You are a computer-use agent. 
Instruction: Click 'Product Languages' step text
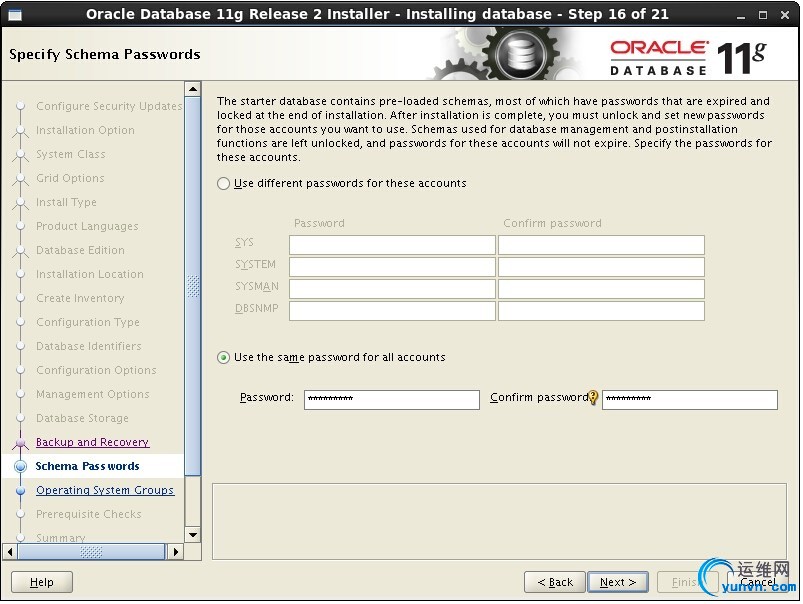(x=87, y=226)
